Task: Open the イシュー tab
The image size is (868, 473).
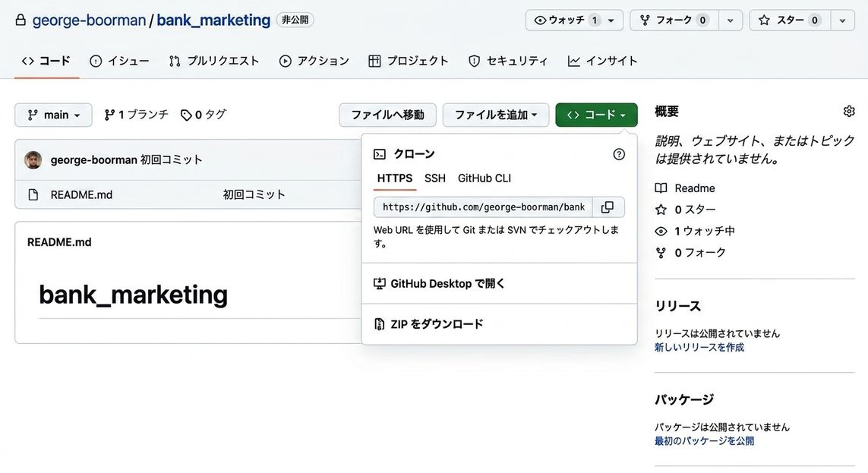Action: (119, 61)
